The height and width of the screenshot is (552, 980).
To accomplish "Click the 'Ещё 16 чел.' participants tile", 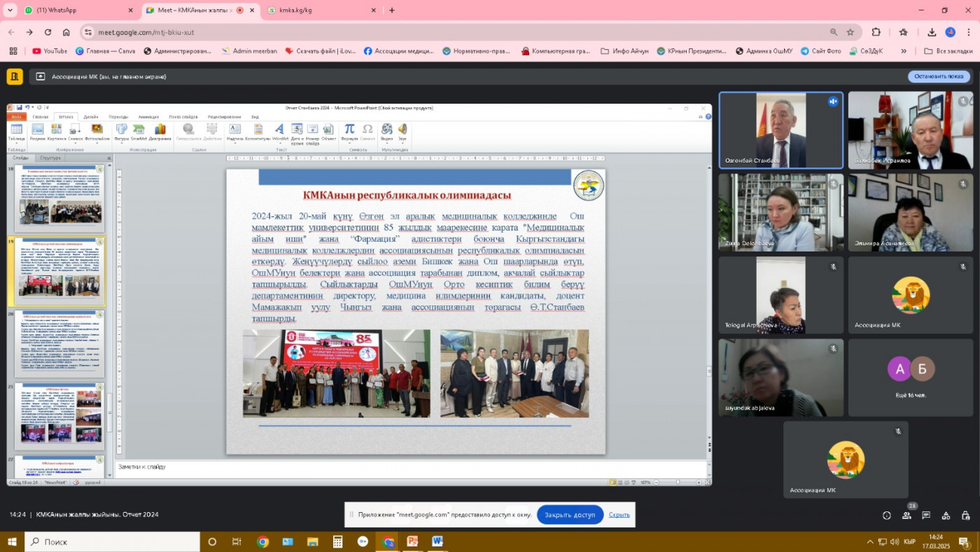I will click(911, 378).
